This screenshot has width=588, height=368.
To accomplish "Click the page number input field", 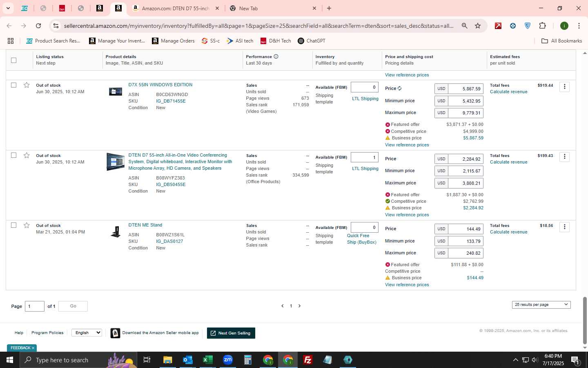I will point(35,306).
